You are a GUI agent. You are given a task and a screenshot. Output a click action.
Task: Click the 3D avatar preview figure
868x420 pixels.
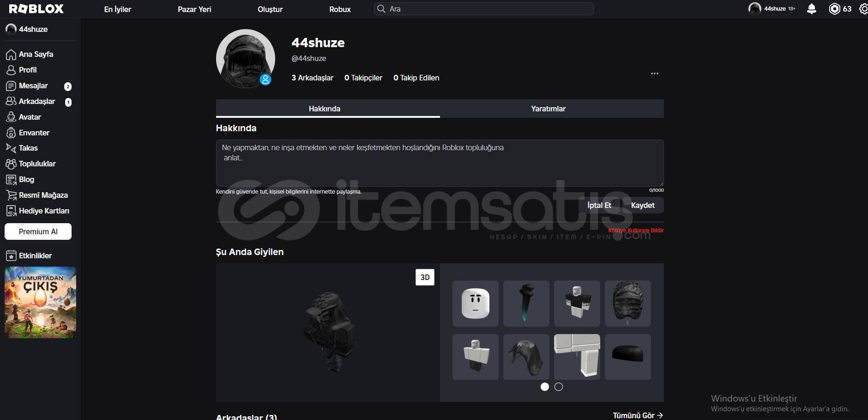[x=329, y=332]
